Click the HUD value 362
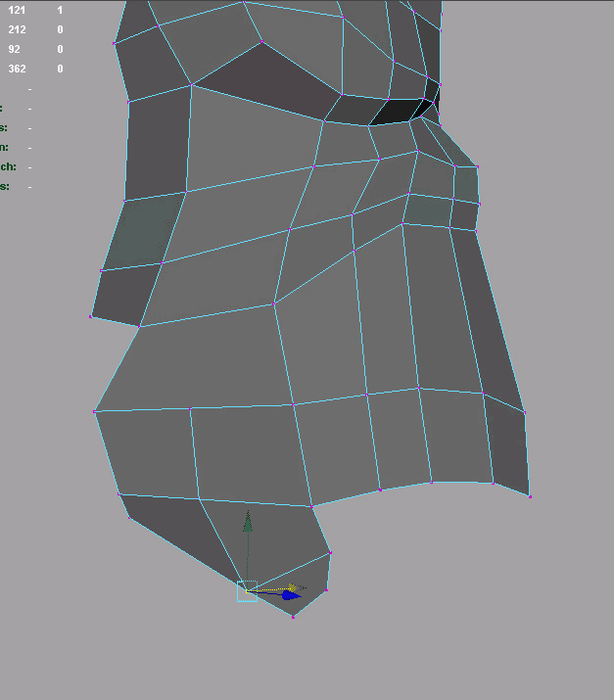The width and height of the screenshot is (614, 700). [17, 69]
